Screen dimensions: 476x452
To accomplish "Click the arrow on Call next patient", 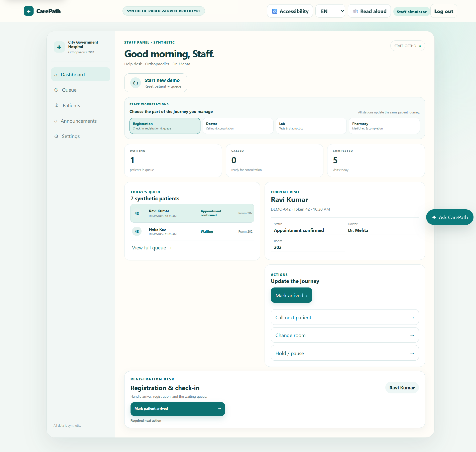I will (x=412, y=318).
